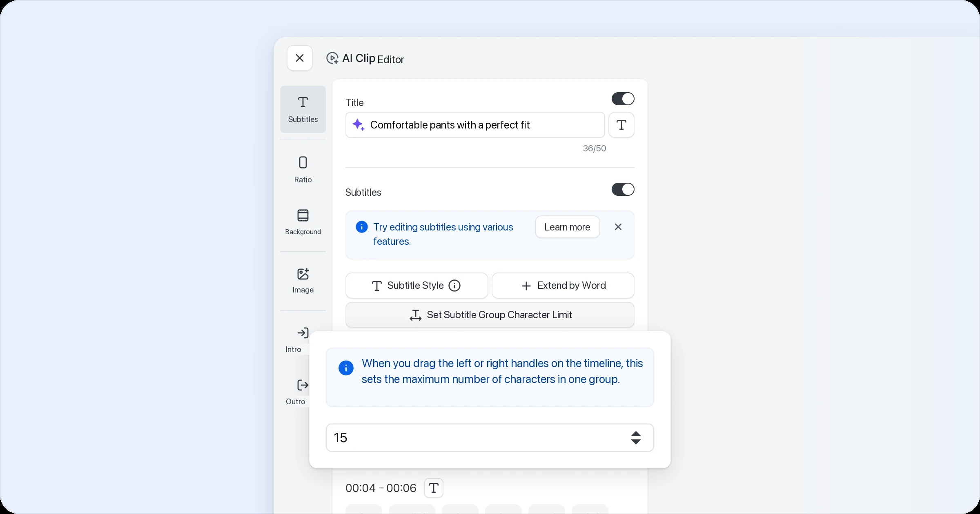980x514 pixels.
Task: Click the Learn more button
Action: [x=567, y=227]
